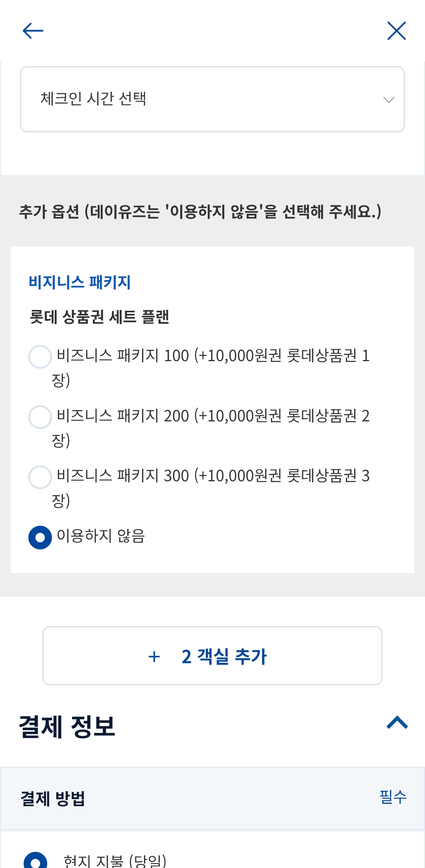Close the booking page with X

pyautogui.click(x=396, y=31)
